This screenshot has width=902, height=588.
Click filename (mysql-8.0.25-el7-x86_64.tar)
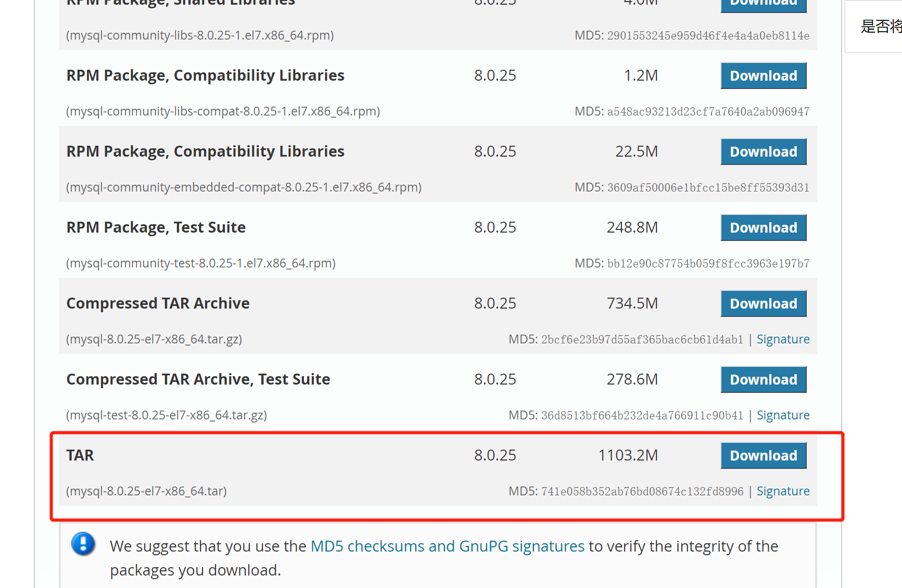point(146,491)
